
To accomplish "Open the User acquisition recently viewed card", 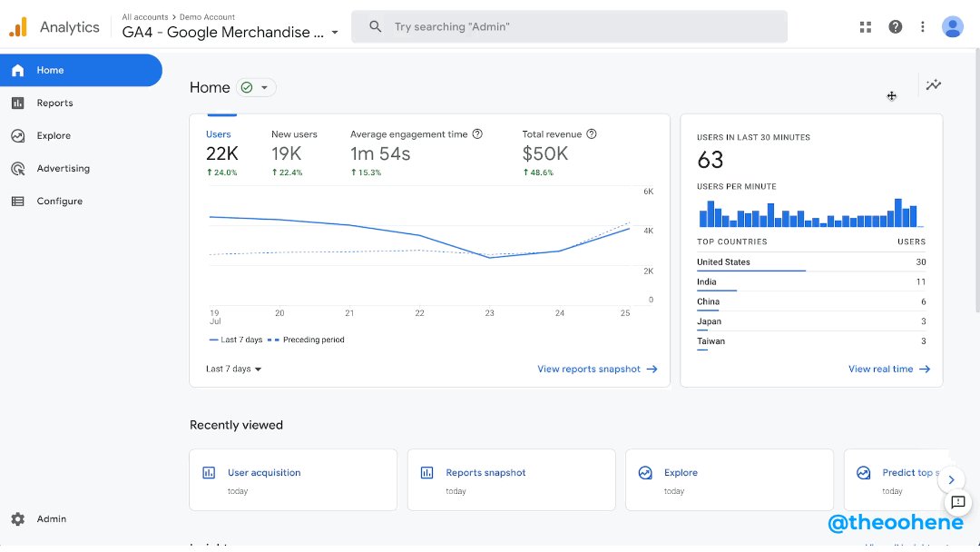I will (x=293, y=480).
